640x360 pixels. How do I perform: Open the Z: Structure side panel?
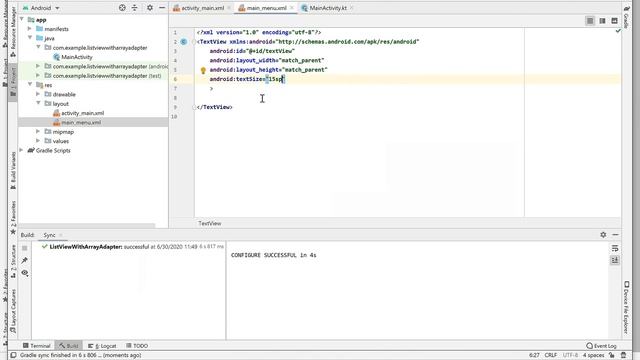[13, 261]
